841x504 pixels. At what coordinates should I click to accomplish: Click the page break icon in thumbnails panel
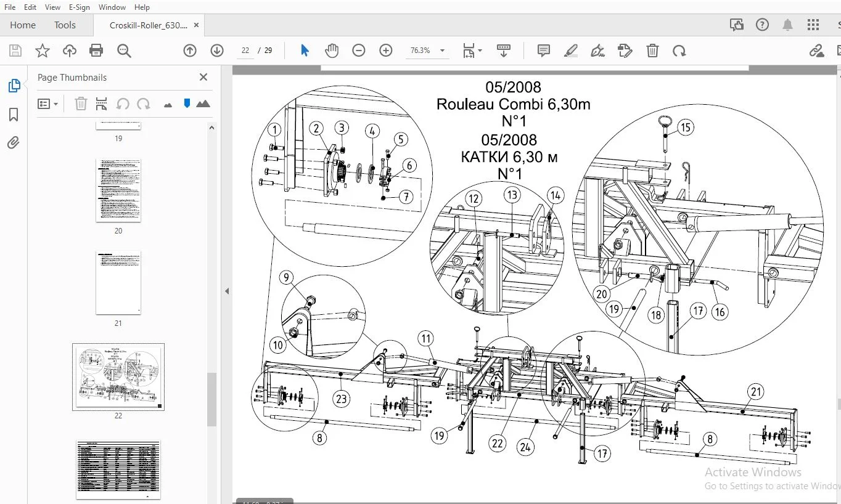point(101,104)
